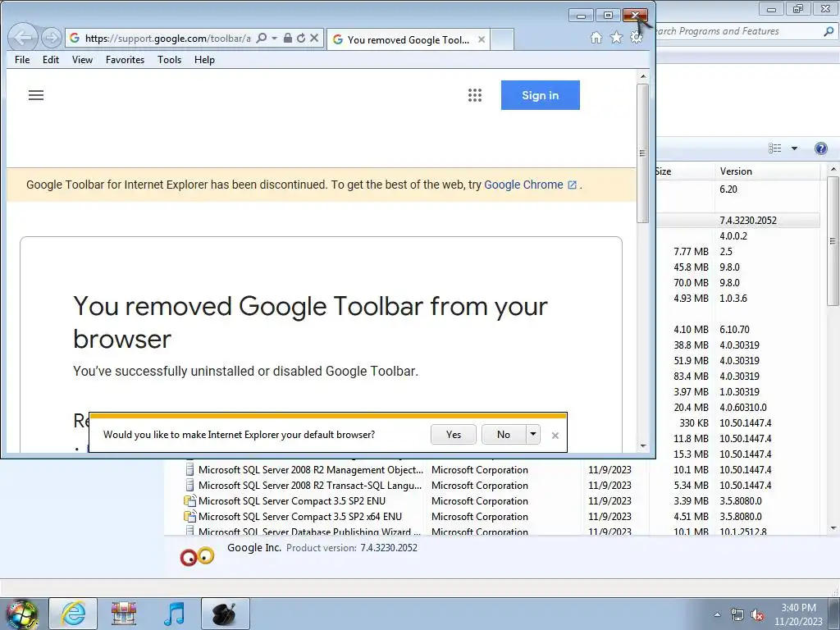Click the security lock icon in address bar
This screenshot has width=840, height=630.
pos(288,38)
